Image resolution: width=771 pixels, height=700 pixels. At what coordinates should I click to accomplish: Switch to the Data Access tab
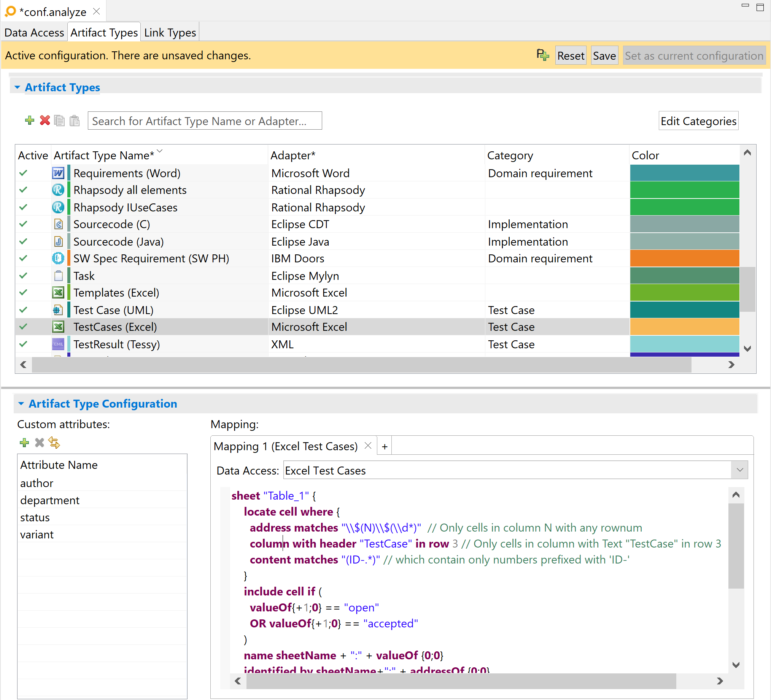pos(34,32)
